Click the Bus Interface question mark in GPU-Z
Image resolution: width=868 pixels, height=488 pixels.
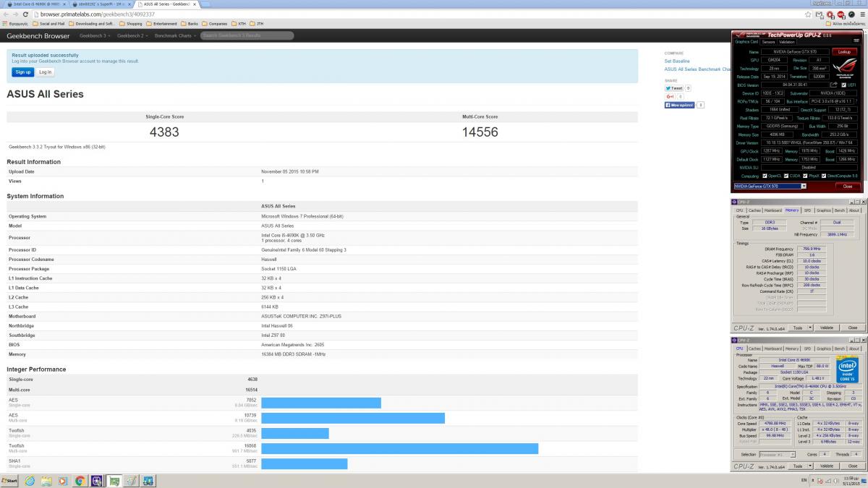[856, 101]
